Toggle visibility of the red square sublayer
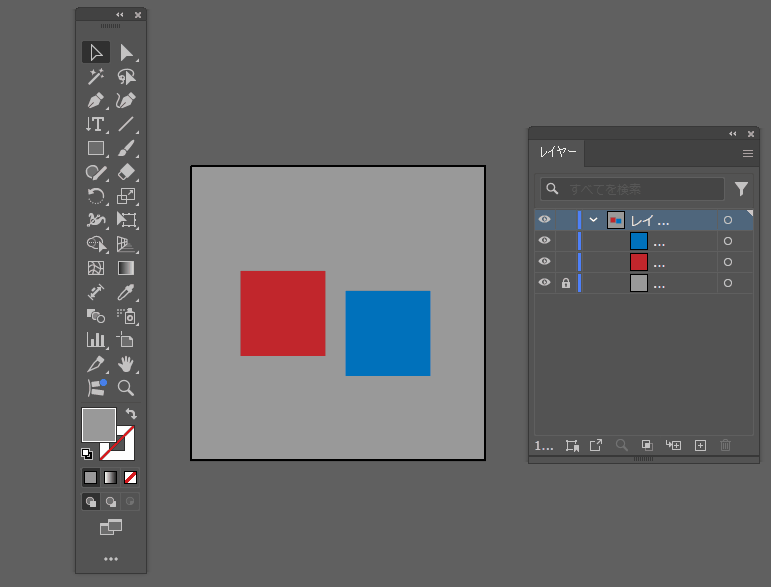 (544, 262)
